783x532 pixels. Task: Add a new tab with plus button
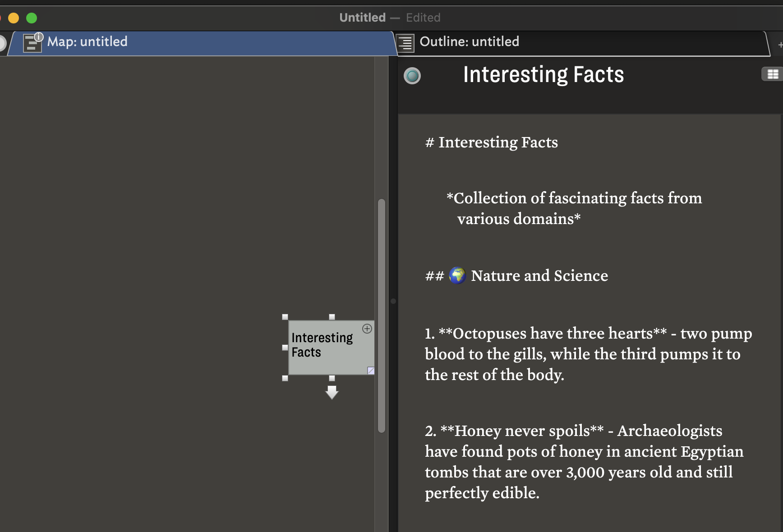coord(780,45)
